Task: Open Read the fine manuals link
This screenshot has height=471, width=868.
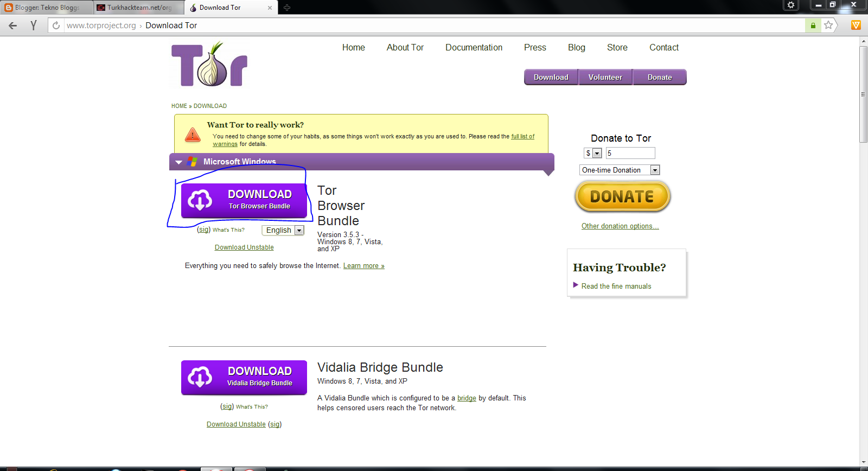Action: [616, 286]
